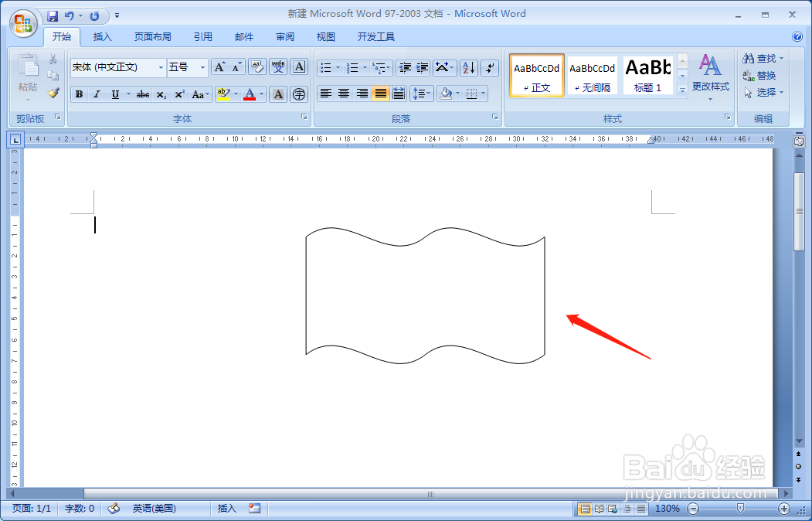
Task: Apply red font color
Action: [250, 94]
